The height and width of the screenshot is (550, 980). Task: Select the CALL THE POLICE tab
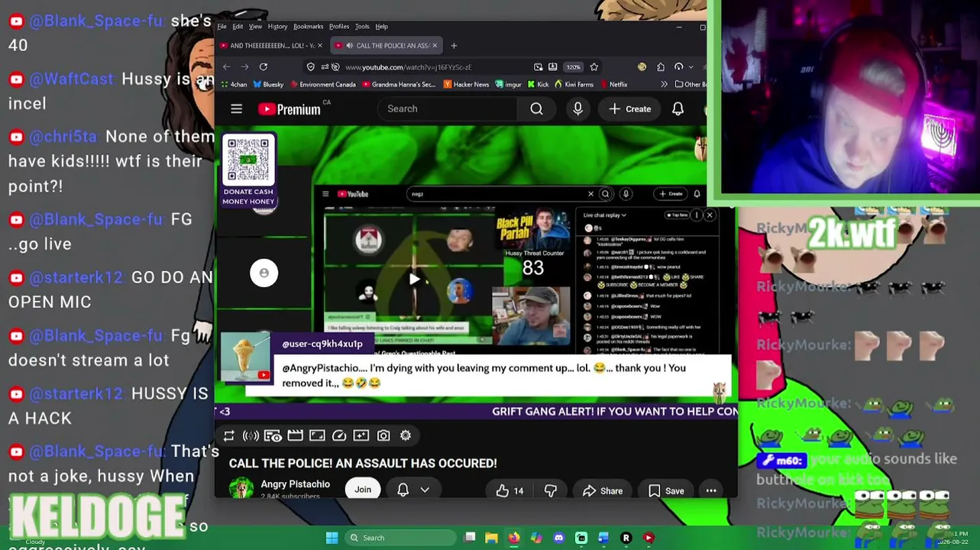click(x=387, y=46)
